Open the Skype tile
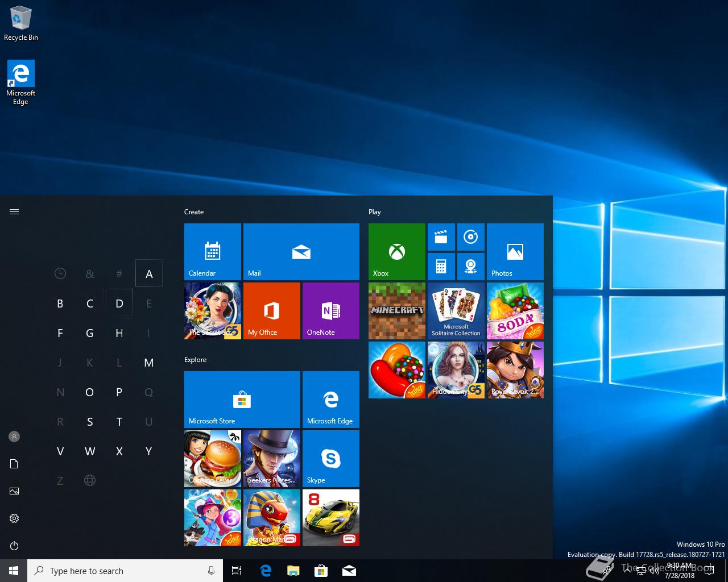The image size is (728, 582). [x=331, y=459]
